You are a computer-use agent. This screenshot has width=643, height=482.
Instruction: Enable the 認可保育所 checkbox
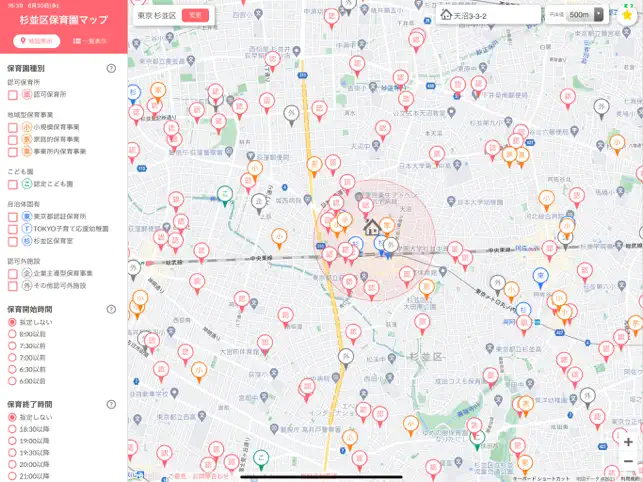(13, 95)
